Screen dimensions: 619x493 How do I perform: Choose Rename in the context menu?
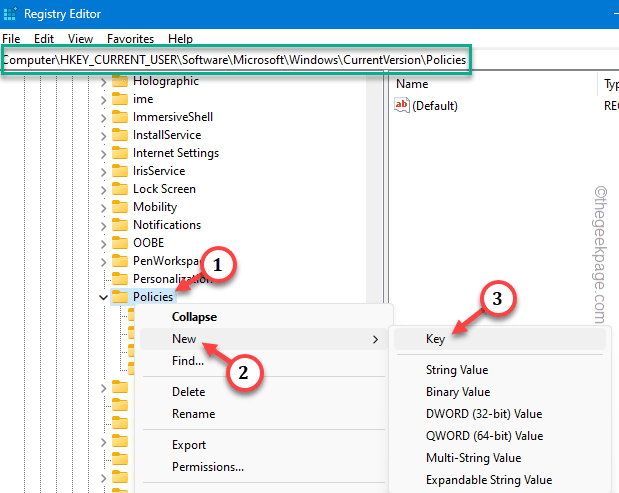coord(263,414)
